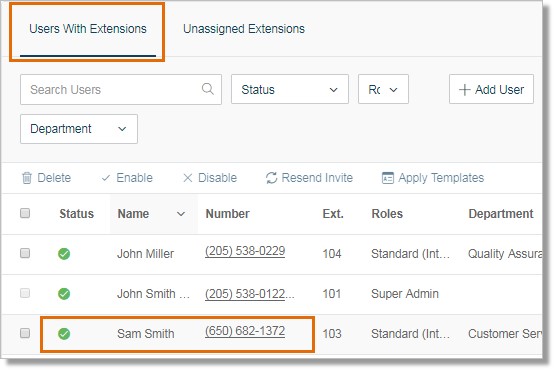The image size is (554, 370).
Task: Click the checkmark icon beside Enable
Action: (106, 178)
